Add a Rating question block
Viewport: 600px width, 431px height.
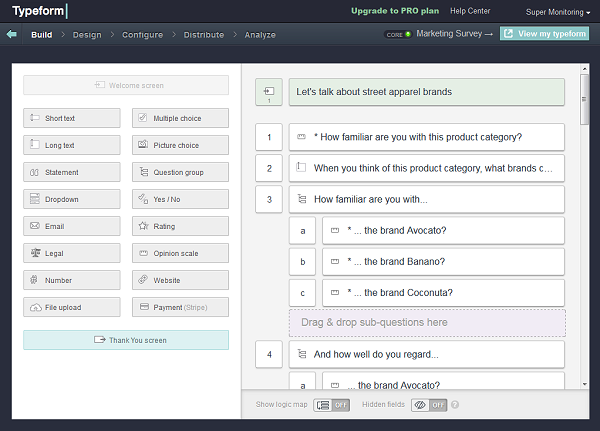click(180, 226)
